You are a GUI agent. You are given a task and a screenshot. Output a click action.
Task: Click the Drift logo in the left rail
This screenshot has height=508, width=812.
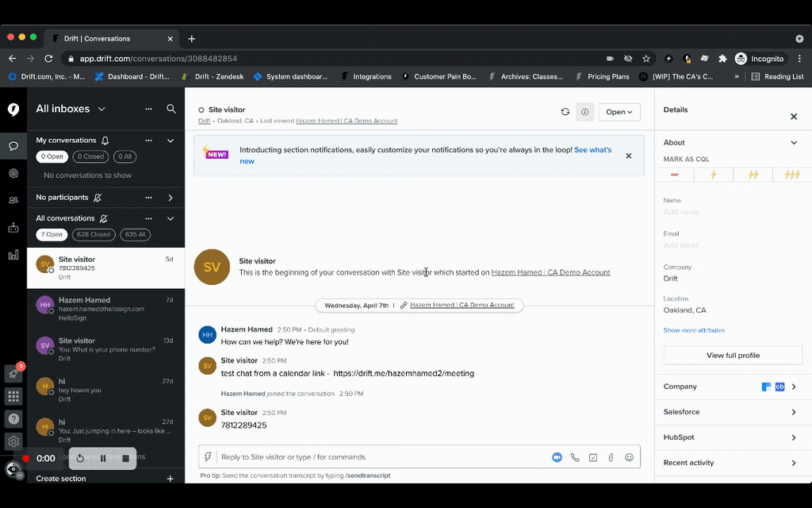tap(13, 110)
